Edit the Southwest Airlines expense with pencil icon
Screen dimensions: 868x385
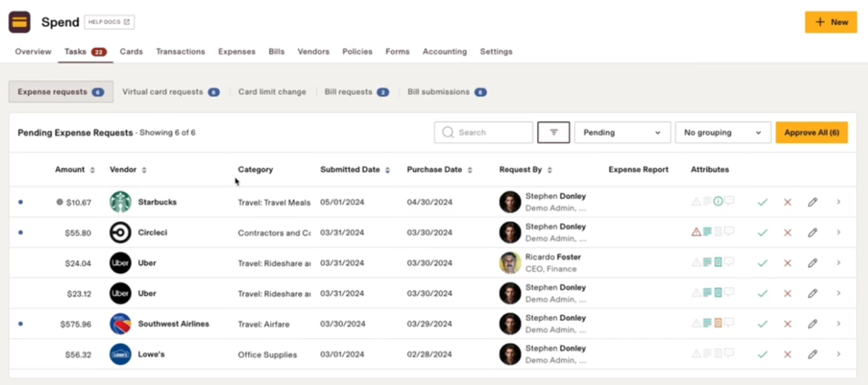[x=813, y=324]
